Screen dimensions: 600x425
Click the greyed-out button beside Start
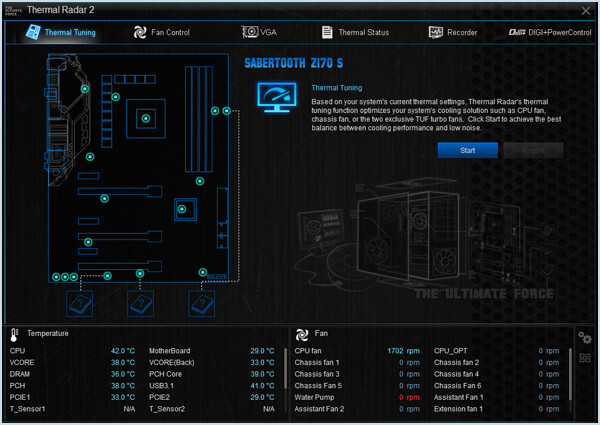click(534, 150)
